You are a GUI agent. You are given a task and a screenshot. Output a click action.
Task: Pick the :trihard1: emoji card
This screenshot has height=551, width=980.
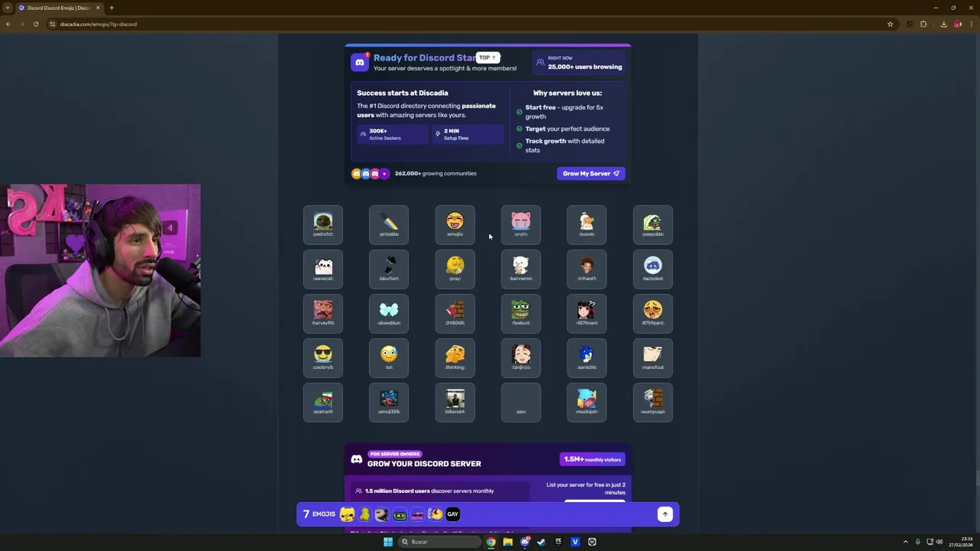tap(586, 269)
